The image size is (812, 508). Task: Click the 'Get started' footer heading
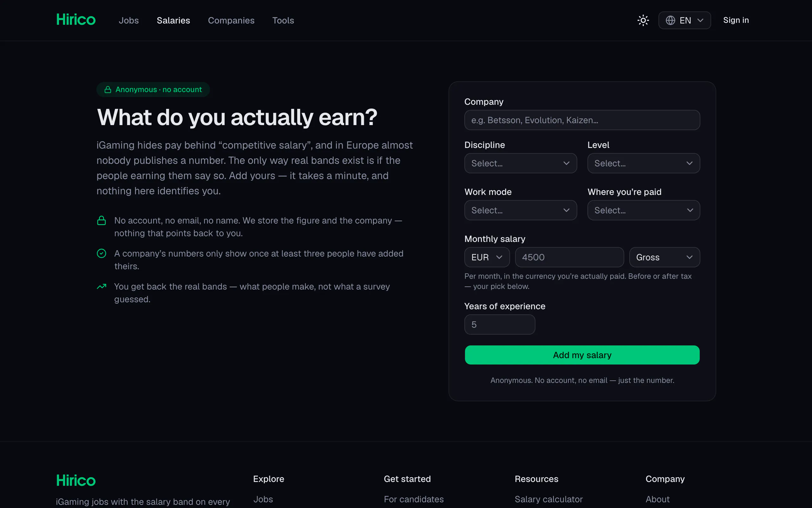coord(407,479)
